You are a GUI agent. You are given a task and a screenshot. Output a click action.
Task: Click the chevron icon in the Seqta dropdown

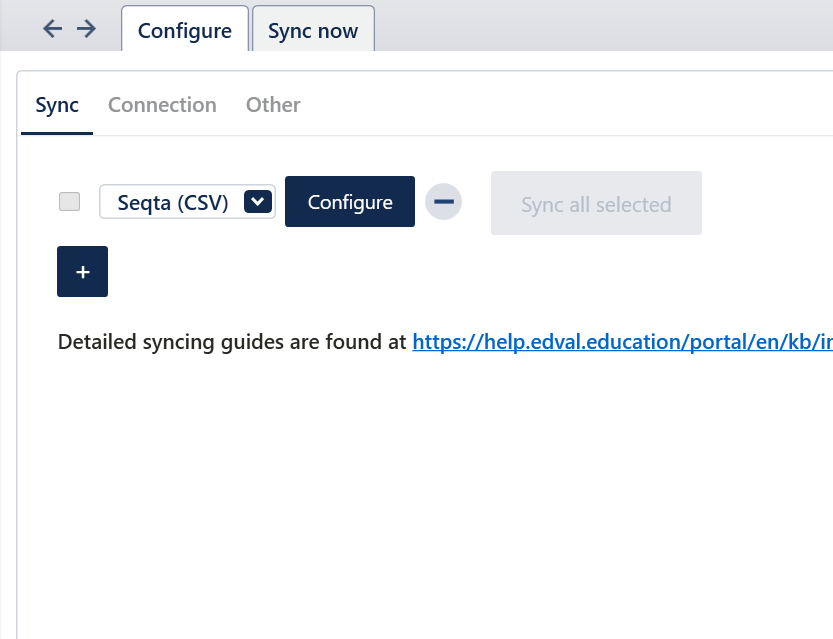258,202
